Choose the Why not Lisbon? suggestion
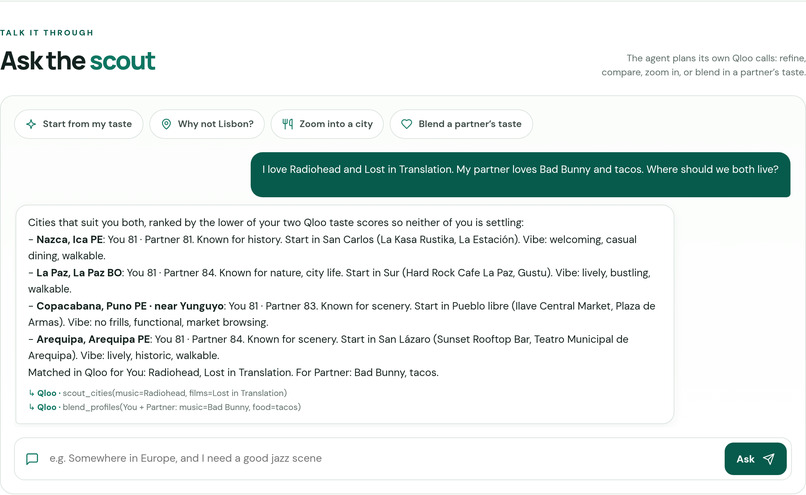This screenshot has height=495, width=806. tap(207, 124)
